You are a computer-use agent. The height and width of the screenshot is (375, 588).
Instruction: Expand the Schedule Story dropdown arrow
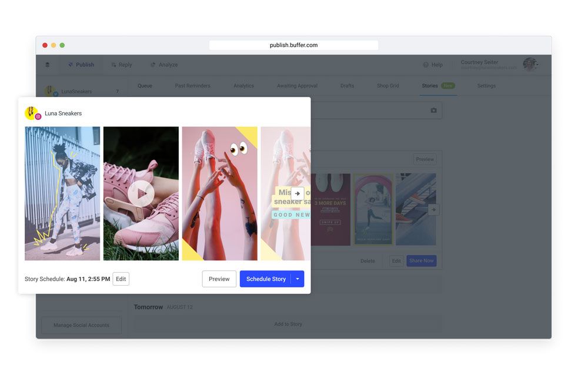point(298,279)
